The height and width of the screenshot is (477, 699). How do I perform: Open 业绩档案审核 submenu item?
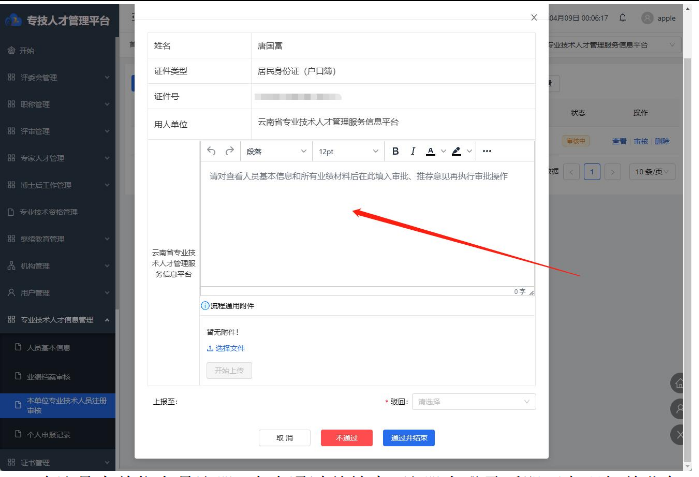coord(58,376)
